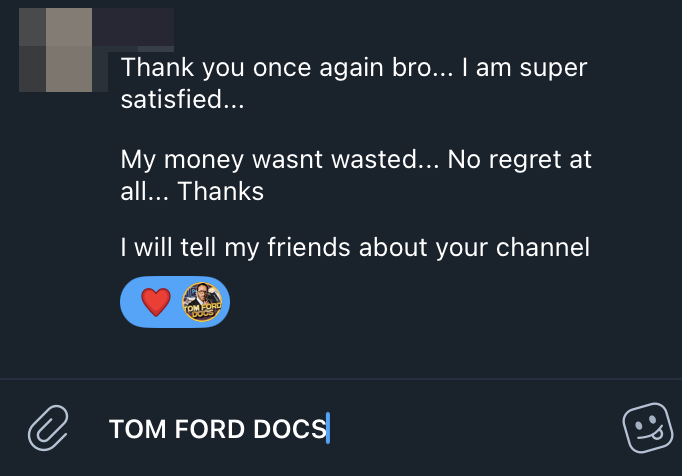Viewport: 682px width, 476px height.
Task: Focus the message input containing TOM FORD DOCS
Action: (300, 429)
